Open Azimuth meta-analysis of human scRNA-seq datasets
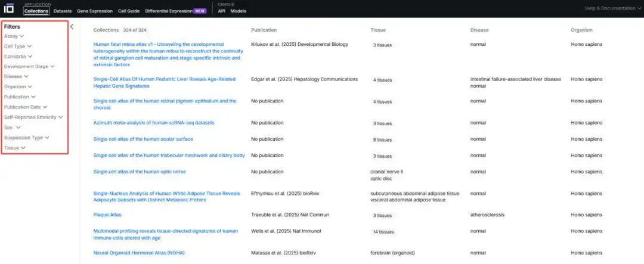This screenshot has height=264, width=644. 153,123
